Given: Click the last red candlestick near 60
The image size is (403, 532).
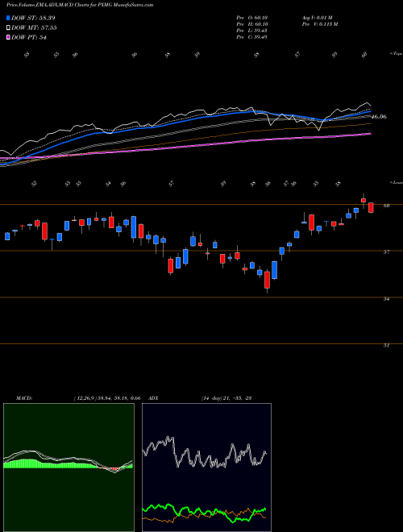Looking at the screenshot, I should click(371, 208).
